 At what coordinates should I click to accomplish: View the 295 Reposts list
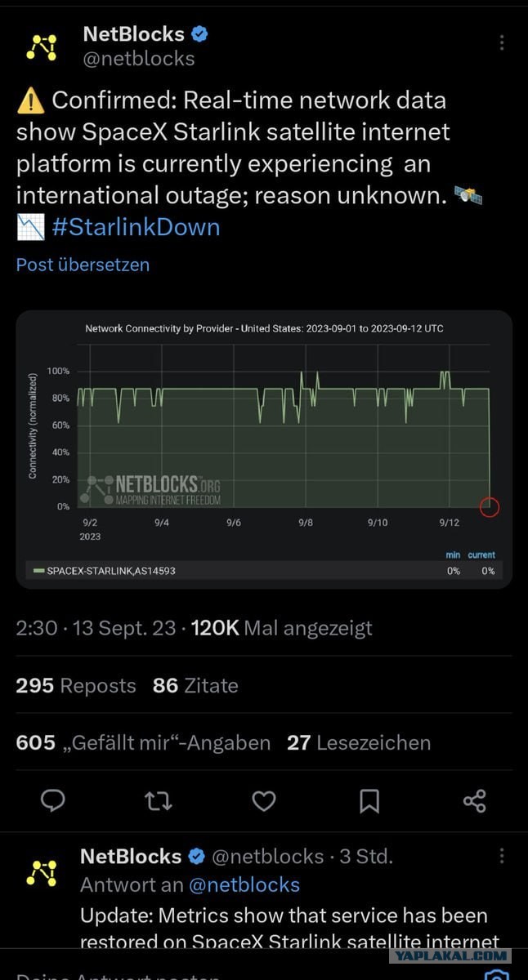(76, 685)
